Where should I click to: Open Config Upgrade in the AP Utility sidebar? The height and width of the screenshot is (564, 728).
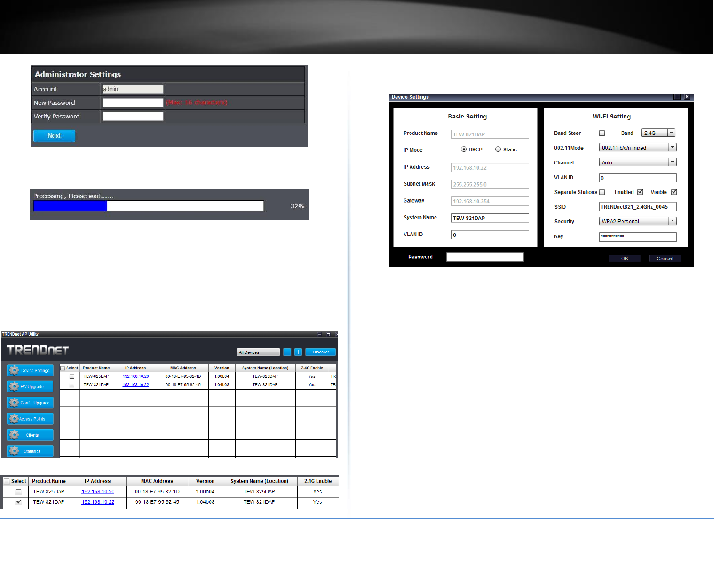click(x=30, y=403)
